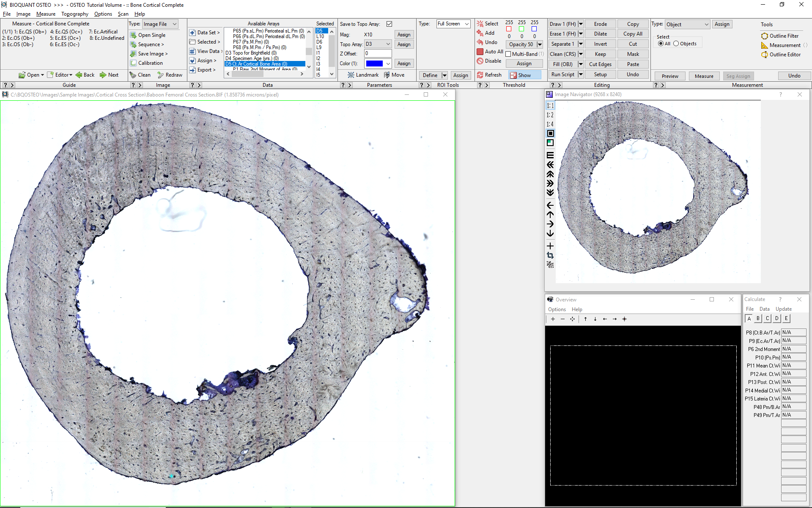Click the navigator double-arrow left icon
The height and width of the screenshot is (508, 812).
pyautogui.click(x=550, y=165)
